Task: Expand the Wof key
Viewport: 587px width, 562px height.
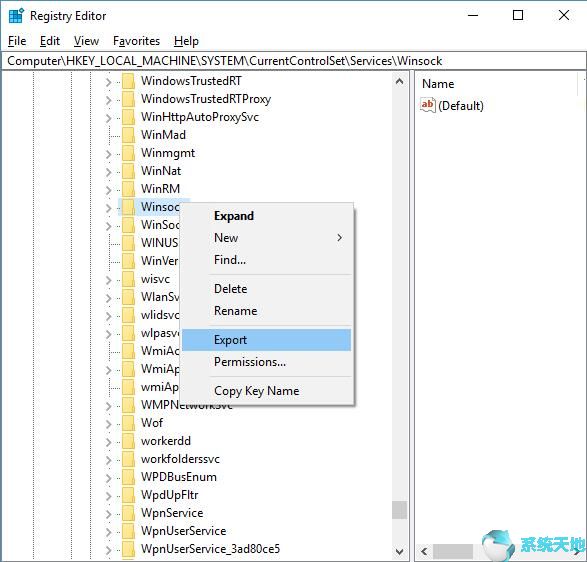Action: (x=108, y=423)
